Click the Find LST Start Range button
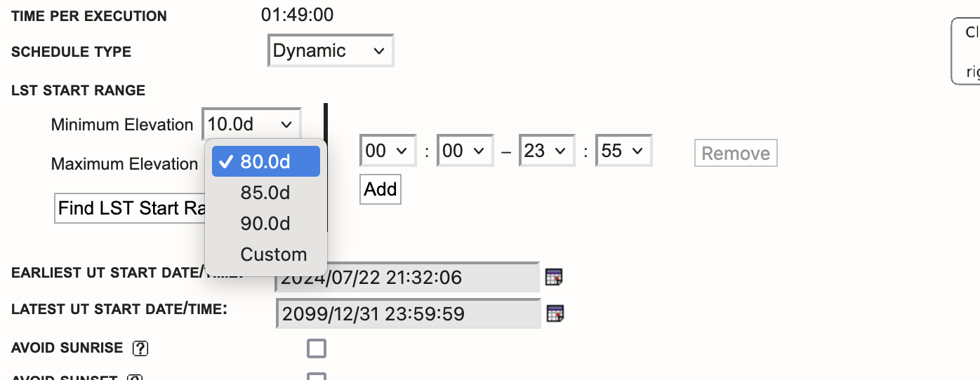The width and height of the screenshot is (980, 380). 130,208
